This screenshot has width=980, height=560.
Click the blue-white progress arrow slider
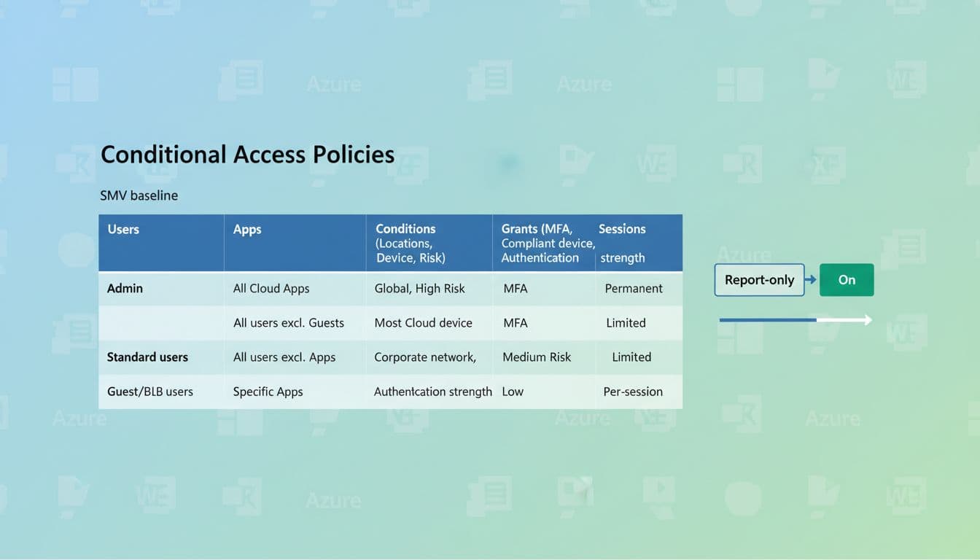tap(795, 319)
